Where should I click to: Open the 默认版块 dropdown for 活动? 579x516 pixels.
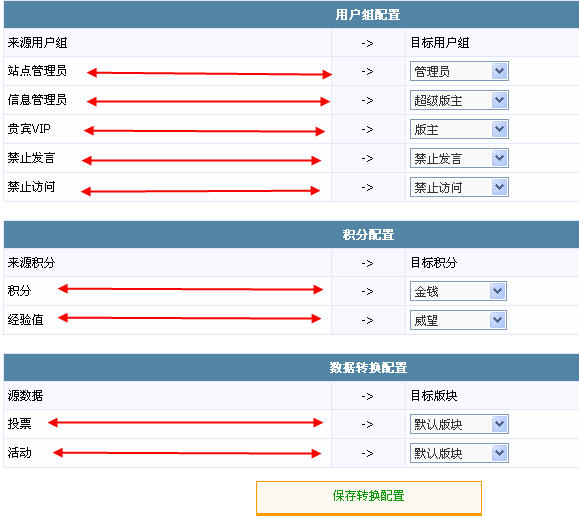(459, 453)
